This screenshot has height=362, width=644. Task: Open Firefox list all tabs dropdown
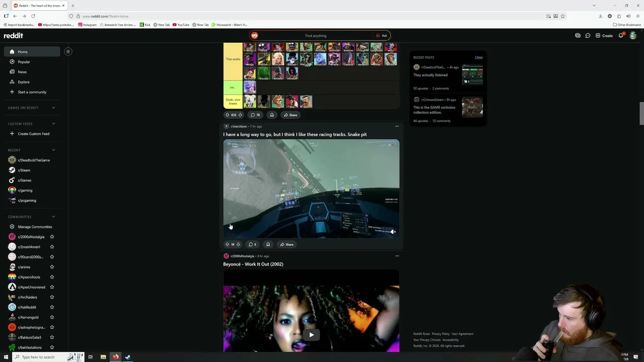(x=594, y=6)
